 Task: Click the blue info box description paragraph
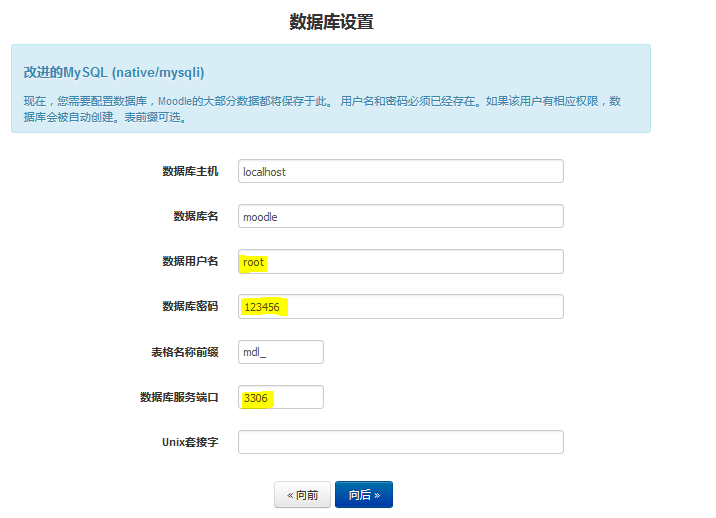click(x=322, y=109)
